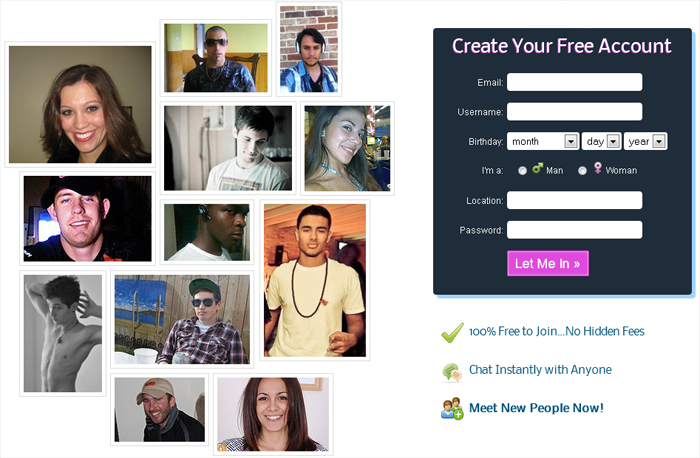Focus the Location input field
700x458 pixels.
pos(575,200)
